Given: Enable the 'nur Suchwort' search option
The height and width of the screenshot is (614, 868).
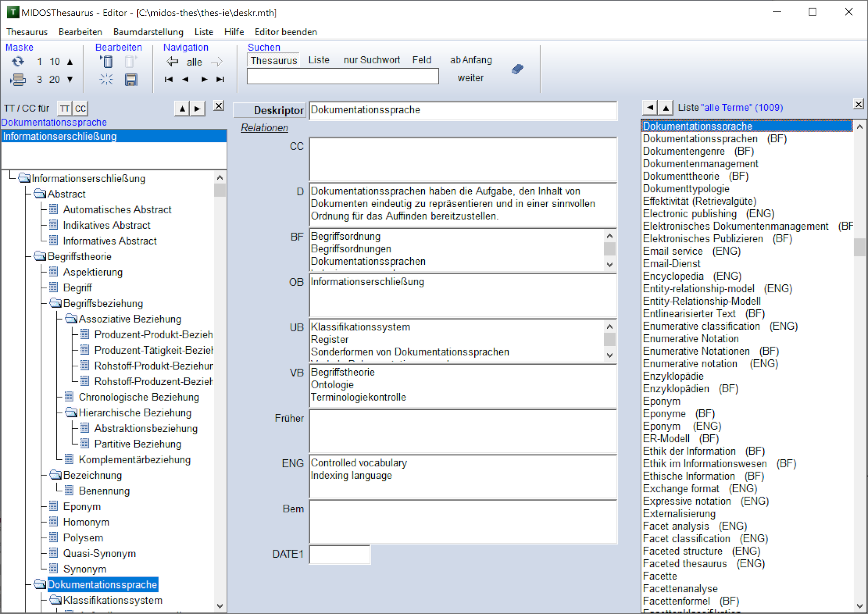Looking at the screenshot, I should click(372, 60).
